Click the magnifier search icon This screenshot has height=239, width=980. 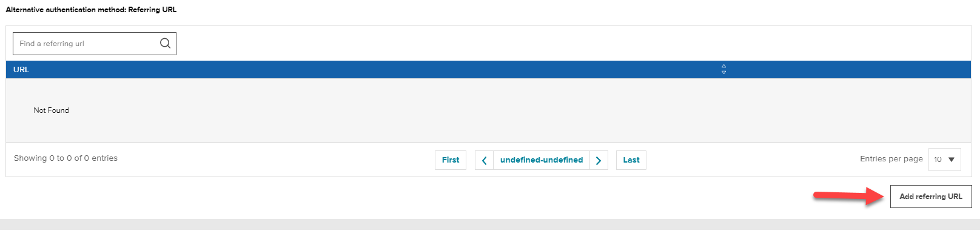coord(165,44)
